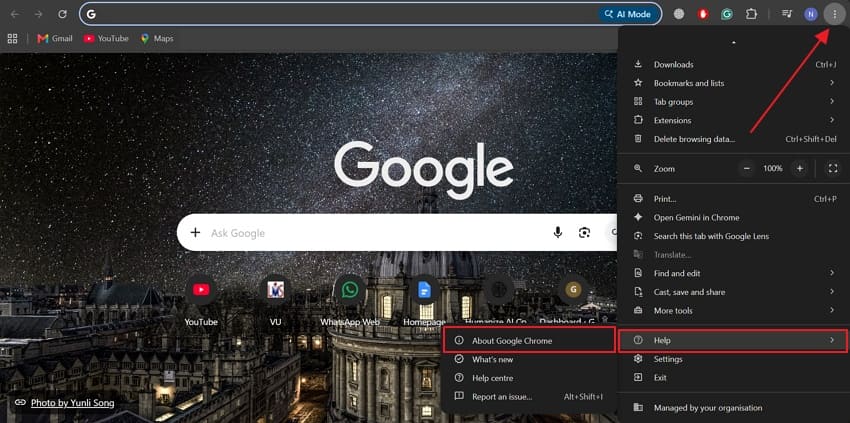Choose Exit from the Chrome menu

[x=735, y=377]
